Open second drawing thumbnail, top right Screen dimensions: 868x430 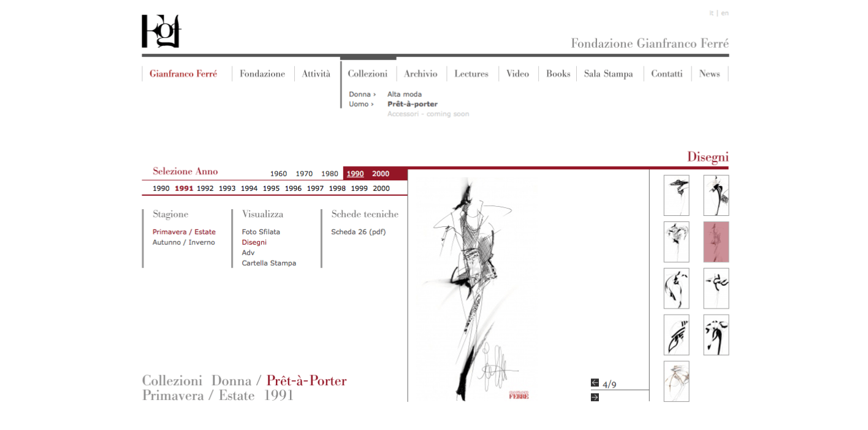tap(716, 196)
